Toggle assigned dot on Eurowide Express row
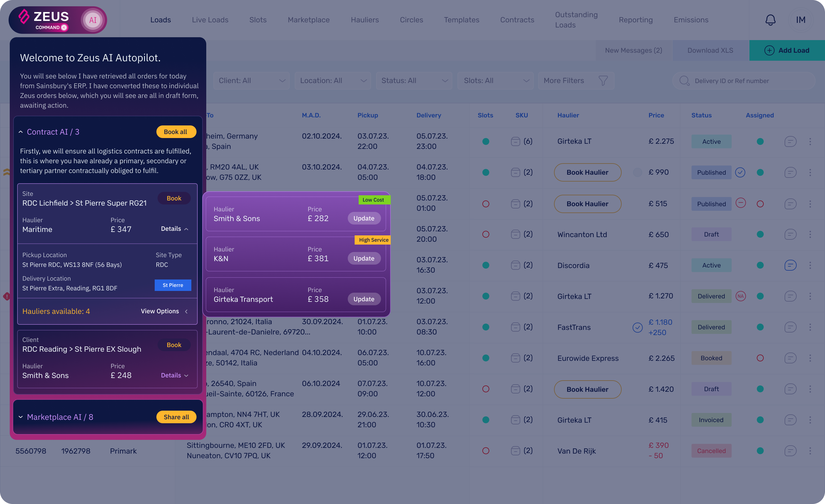Image resolution: width=825 pixels, height=504 pixels. tap(760, 358)
